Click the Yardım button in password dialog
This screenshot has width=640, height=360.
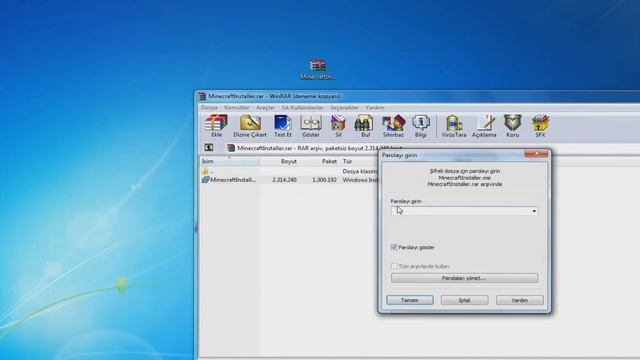[x=520, y=300]
